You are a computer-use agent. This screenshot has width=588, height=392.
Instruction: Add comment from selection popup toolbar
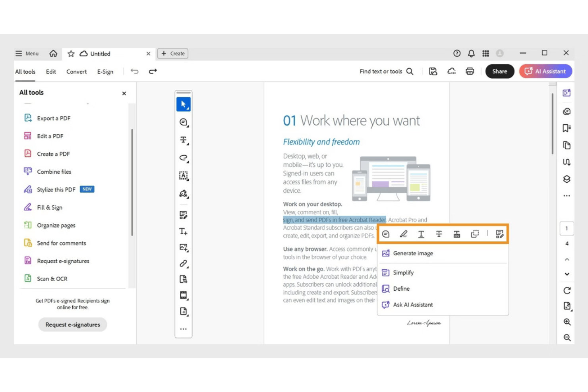pos(386,234)
